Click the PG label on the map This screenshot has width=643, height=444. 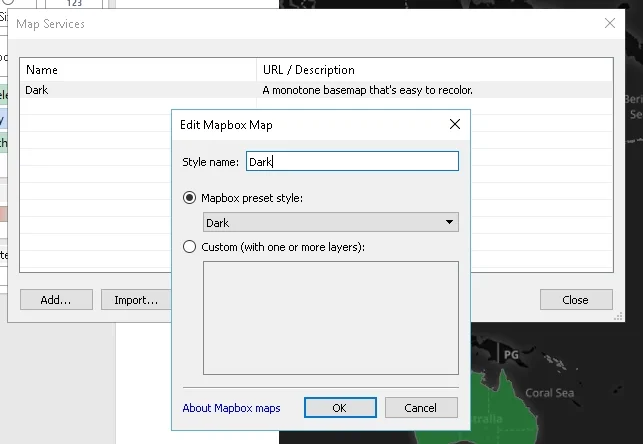[511, 355]
